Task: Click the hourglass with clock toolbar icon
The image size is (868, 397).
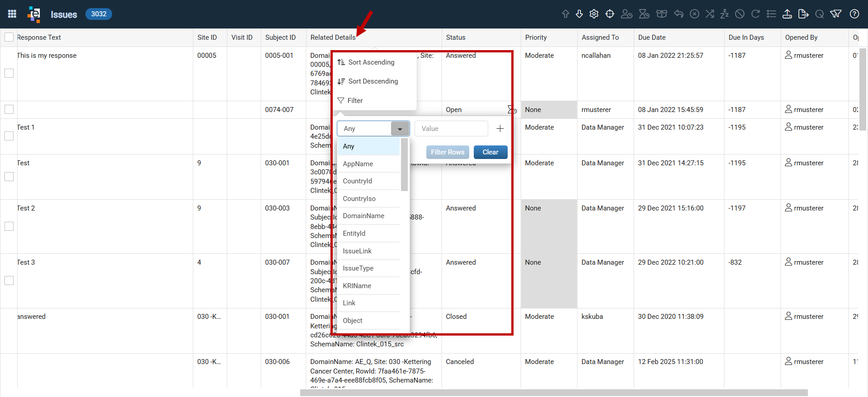Action: coord(644,14)
